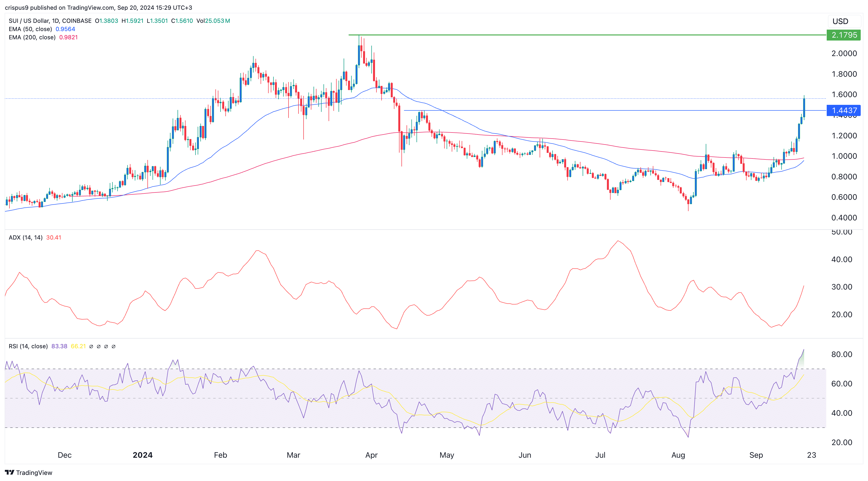The height and width of the screenshot is (481, 868).
Task: Click the 20.00 label on the RSI axis
Action: [x=842, y=442]
